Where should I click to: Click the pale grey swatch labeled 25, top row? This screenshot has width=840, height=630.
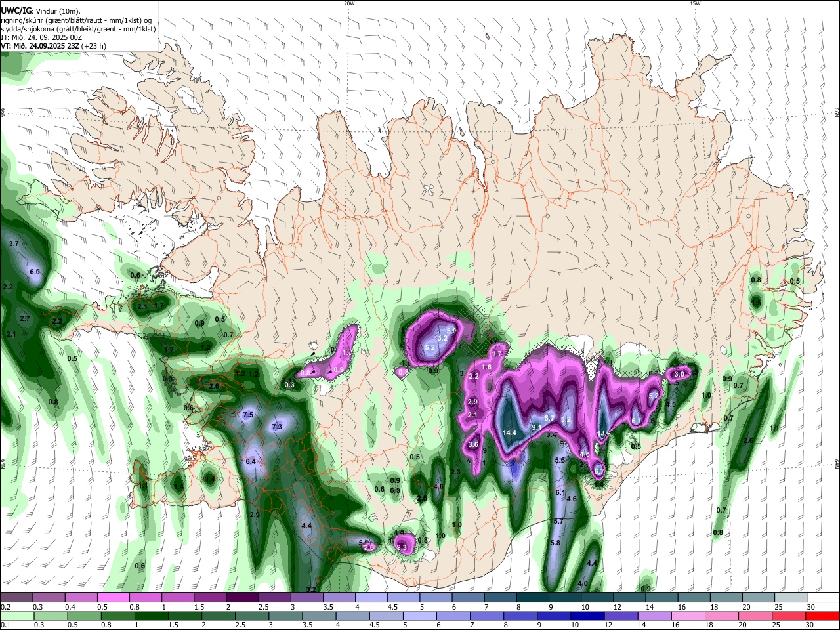(x=791, y=598)
